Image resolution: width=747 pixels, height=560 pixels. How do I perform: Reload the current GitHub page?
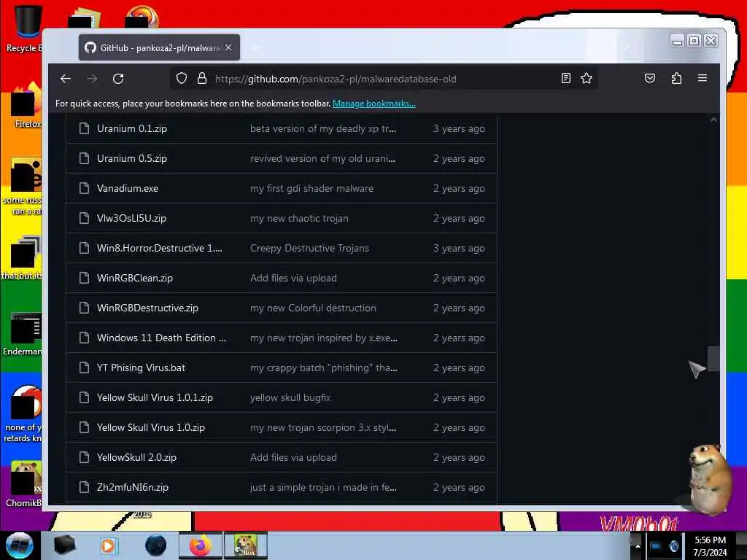click(x=118, y=79)
